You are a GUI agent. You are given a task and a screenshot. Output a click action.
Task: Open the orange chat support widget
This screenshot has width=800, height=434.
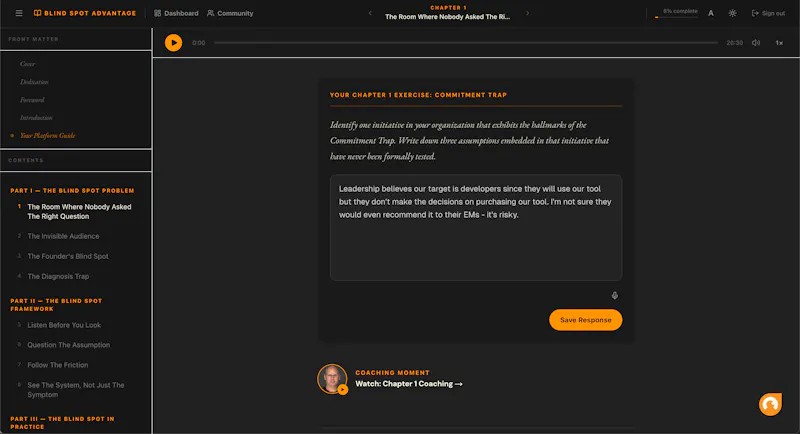coord(770,404)
